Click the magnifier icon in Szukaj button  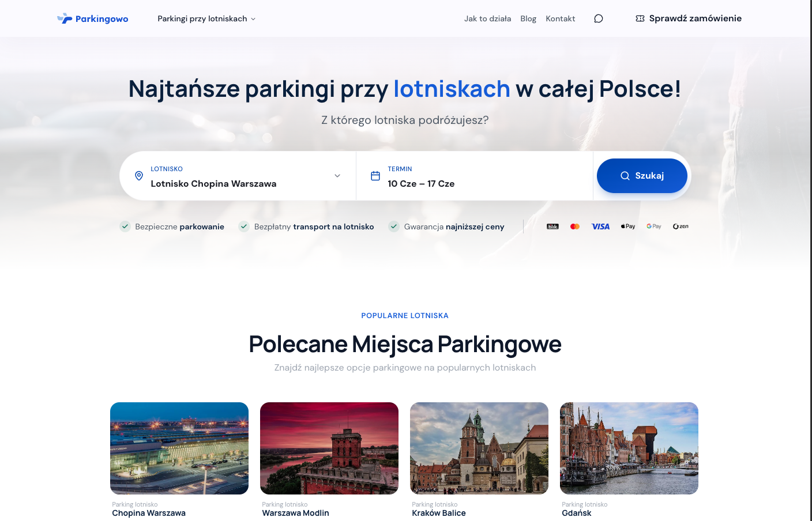pyautogui.click(x=625, y=176)
